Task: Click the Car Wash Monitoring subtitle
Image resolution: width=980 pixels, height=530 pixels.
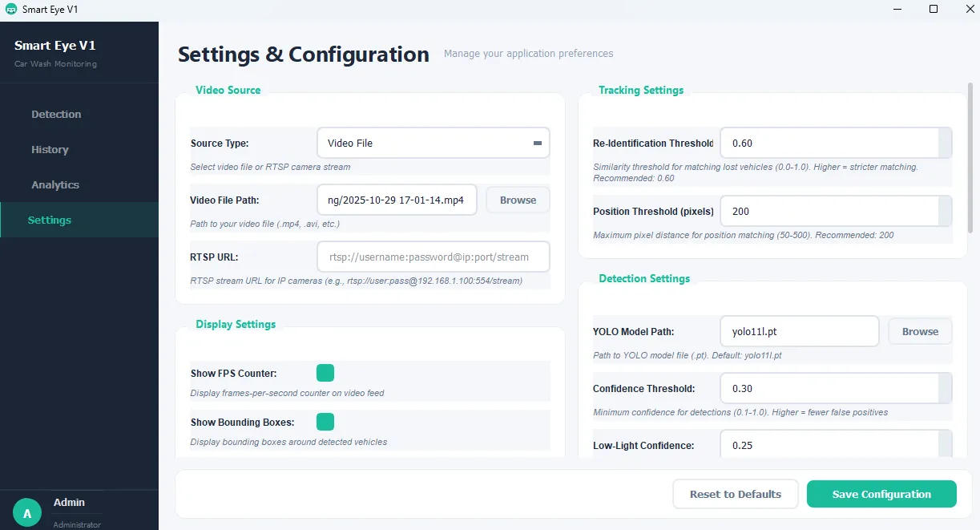Action: (55, 64)
